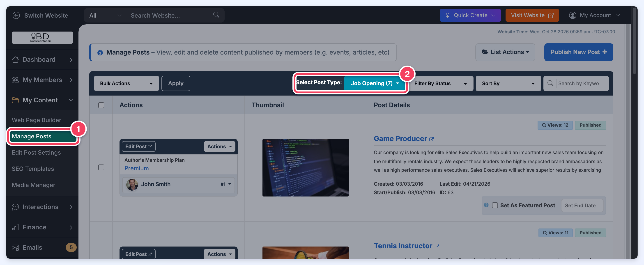Viewport: 644px width, 265px height.
Task: Click the Game Producer code thumbnail
Action: click(306, 168)
